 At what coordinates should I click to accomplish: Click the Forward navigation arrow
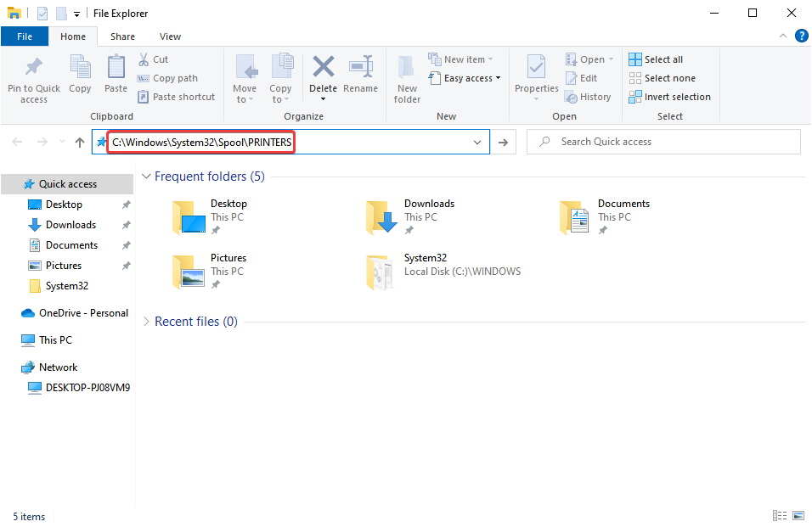pos(42,142)
